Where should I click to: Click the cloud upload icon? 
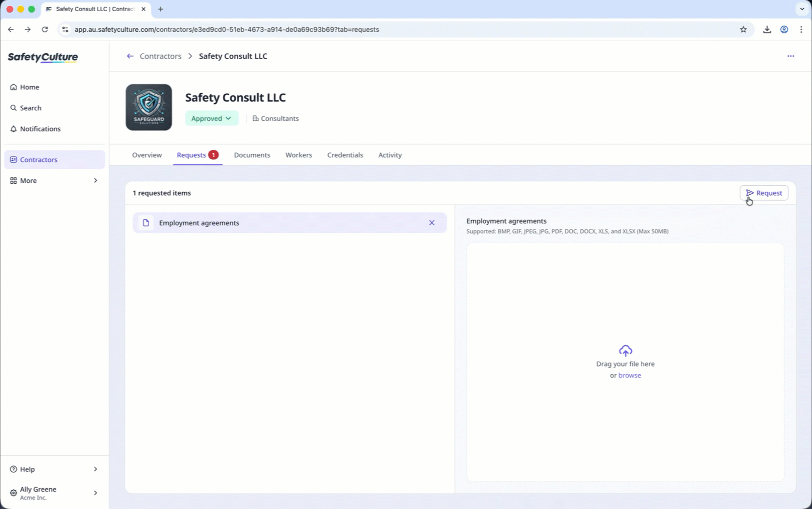point(625,350)
